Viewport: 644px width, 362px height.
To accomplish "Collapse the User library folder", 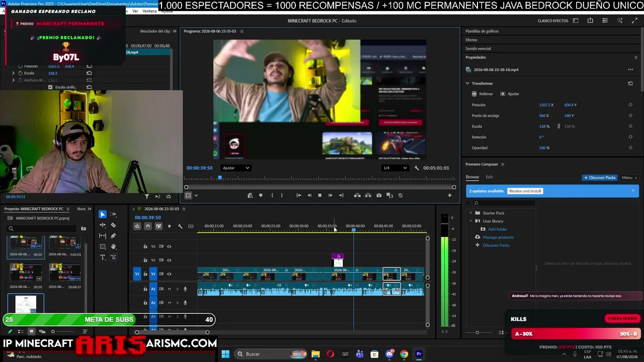I will (x=471, y=221).
